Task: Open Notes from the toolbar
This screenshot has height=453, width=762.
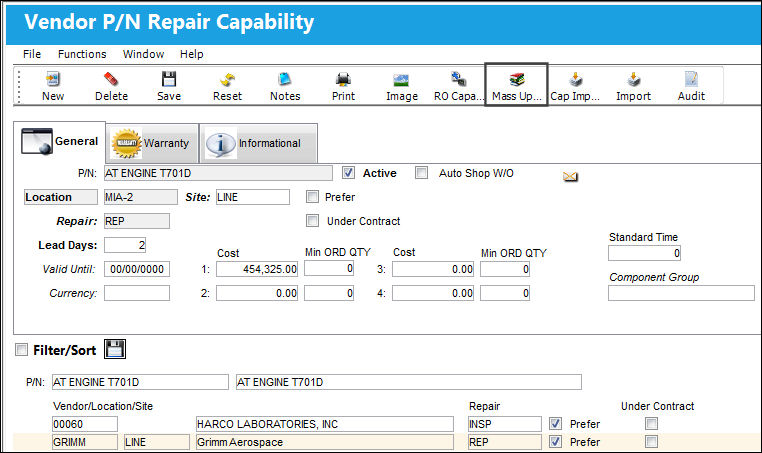Action: [285, 79]
